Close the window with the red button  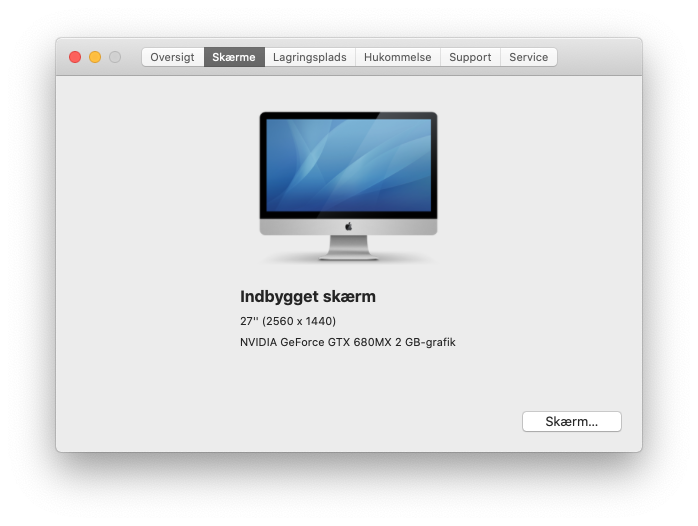[75, 57]
